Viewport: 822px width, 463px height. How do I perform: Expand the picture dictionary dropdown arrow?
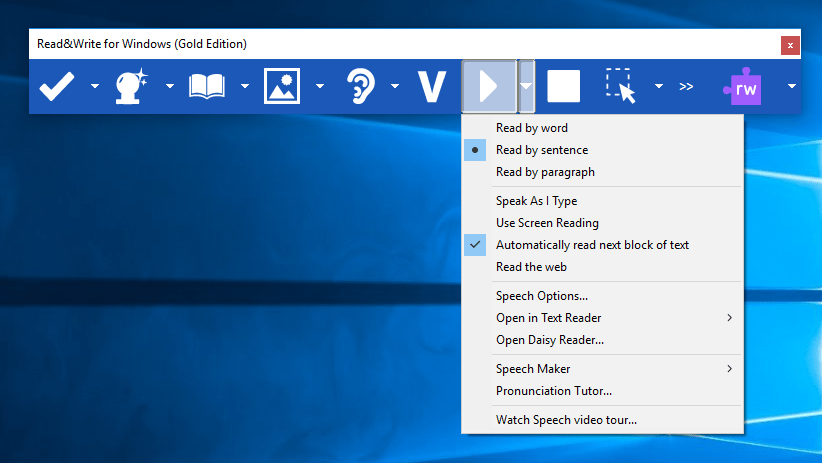pyautogui.click(x=320, y=86)
